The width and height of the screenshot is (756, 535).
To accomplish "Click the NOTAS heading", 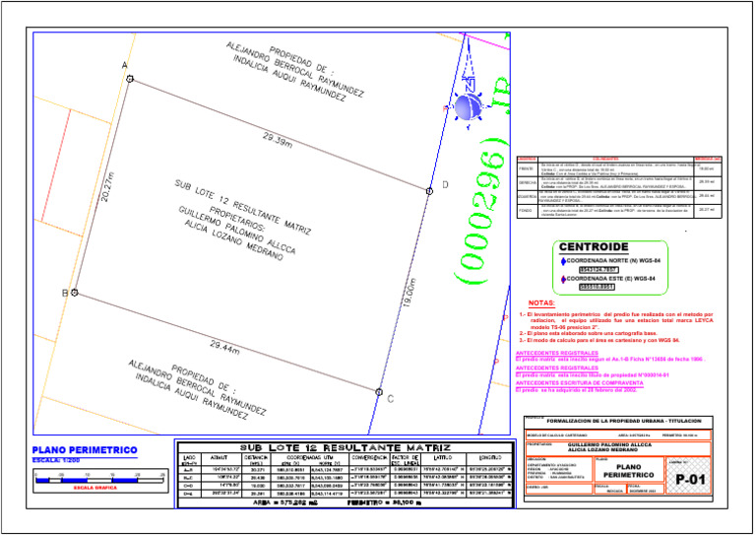I will coord(541,303).
